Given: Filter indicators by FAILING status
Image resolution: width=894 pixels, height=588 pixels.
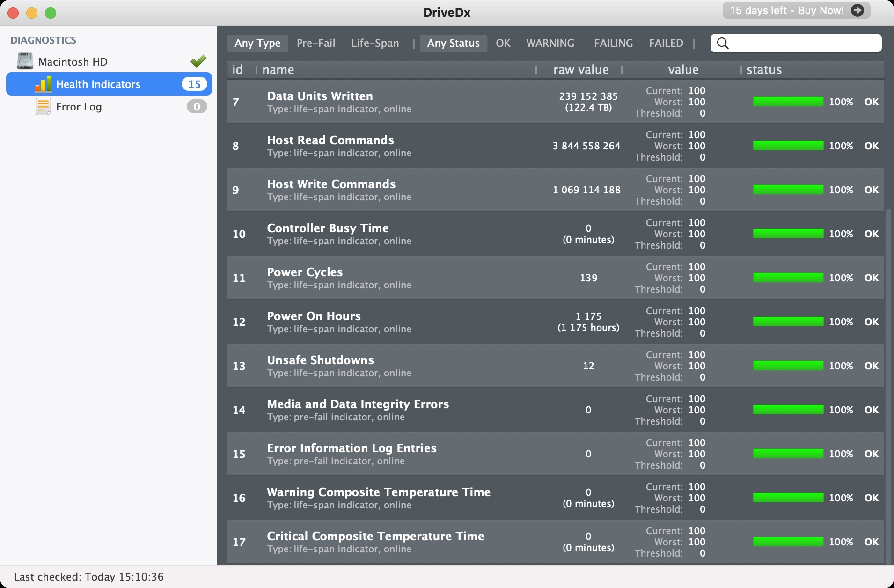Looking at the screenshot, I should point(613,44).
